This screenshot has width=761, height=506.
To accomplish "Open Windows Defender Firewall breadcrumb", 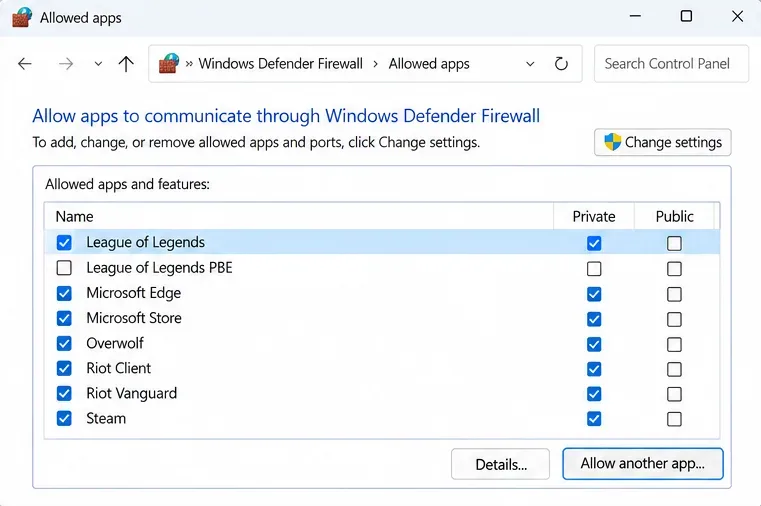I will (281, 64).
